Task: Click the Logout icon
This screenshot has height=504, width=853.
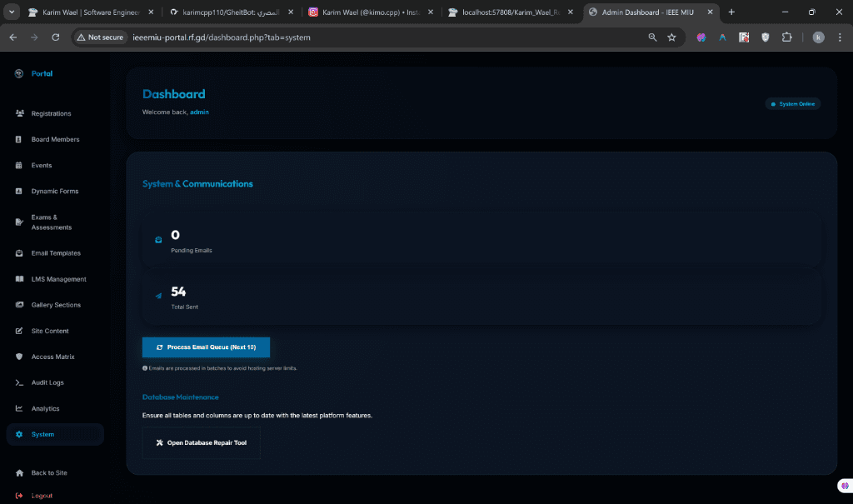Action: tap(19, 496)
